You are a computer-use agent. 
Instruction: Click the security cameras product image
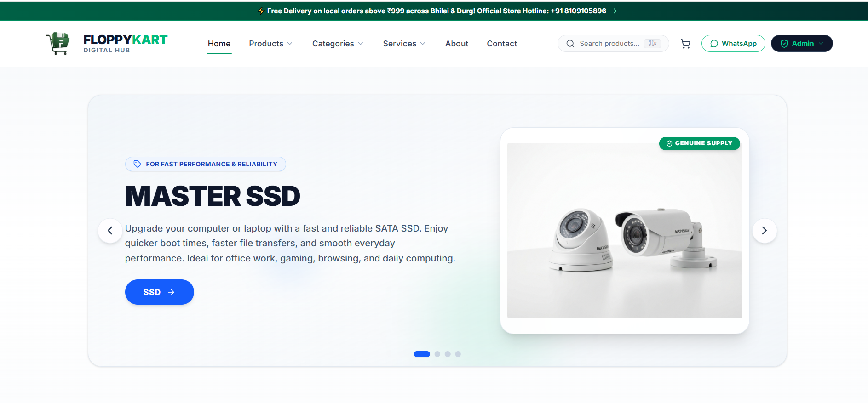625,231
